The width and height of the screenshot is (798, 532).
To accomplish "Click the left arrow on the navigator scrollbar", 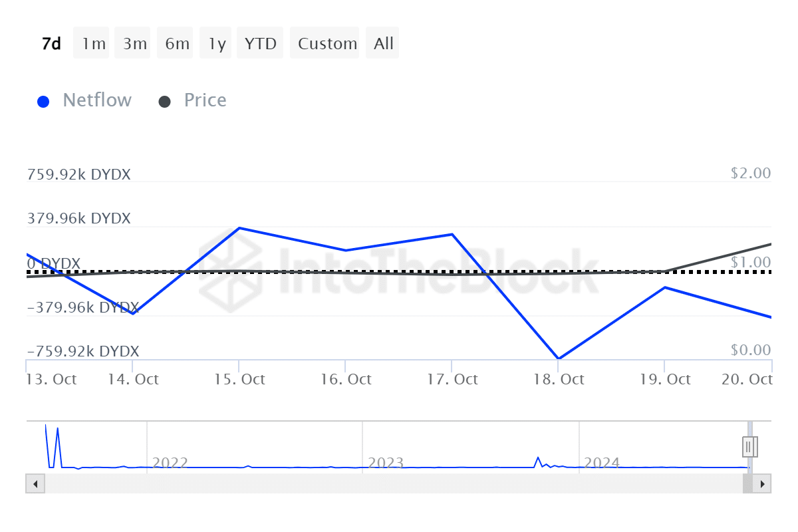I will pos(35,483).
